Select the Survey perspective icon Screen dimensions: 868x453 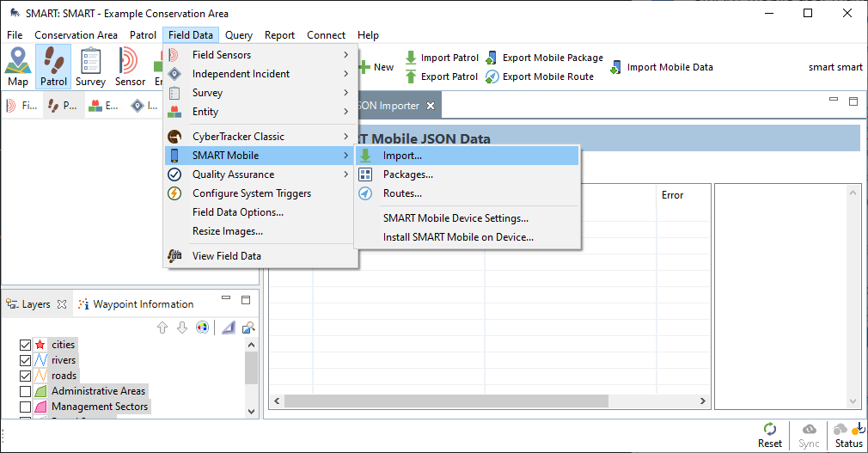click(x=90, y=66)
